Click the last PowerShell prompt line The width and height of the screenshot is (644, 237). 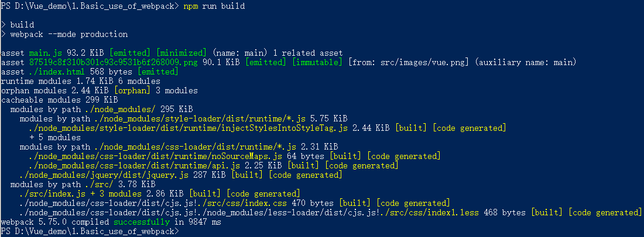click(x=88, y=231)
